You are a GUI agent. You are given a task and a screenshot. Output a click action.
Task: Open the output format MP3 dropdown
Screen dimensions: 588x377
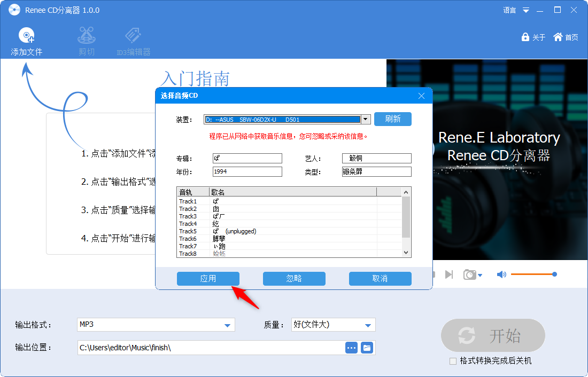coord(227,325)
